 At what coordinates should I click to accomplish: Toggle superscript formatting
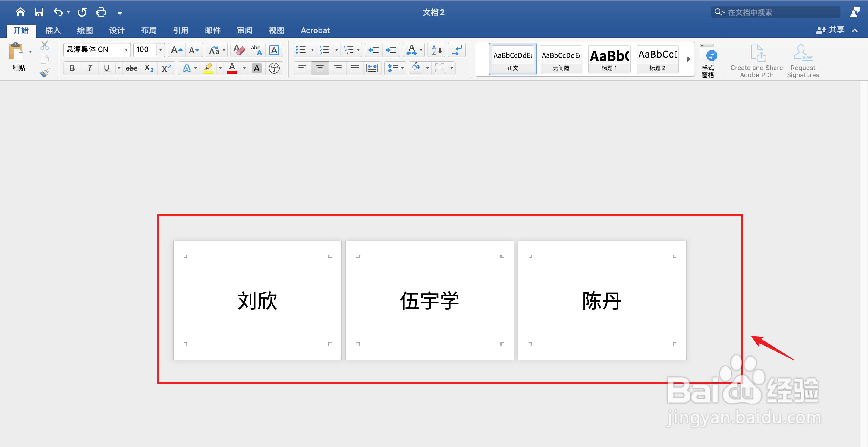tap(166, 68)
